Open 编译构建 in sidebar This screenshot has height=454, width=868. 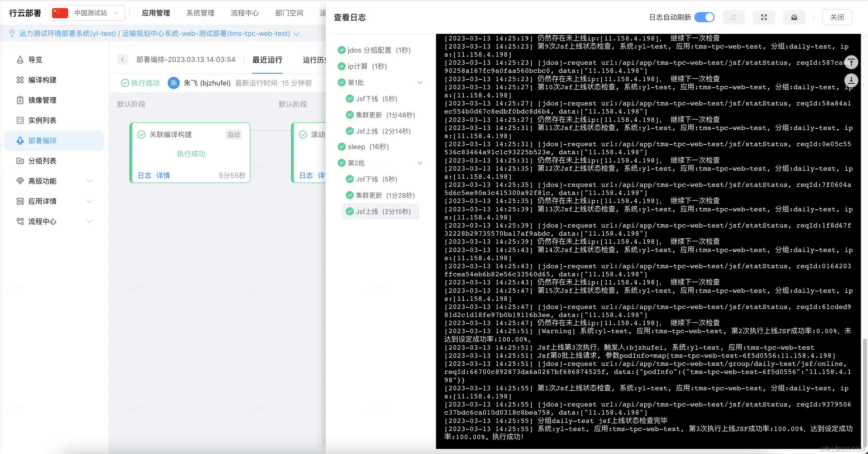[x=42, y=80]
